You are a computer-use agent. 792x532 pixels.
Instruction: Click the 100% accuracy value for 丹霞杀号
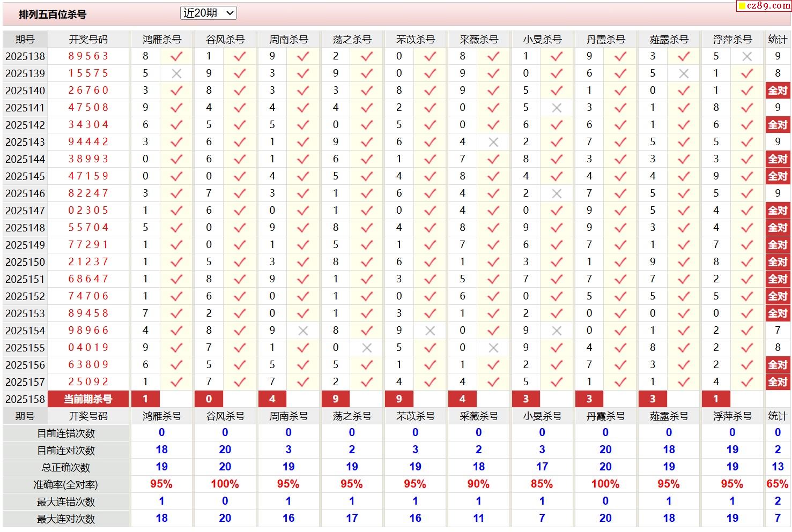point(605,484)
